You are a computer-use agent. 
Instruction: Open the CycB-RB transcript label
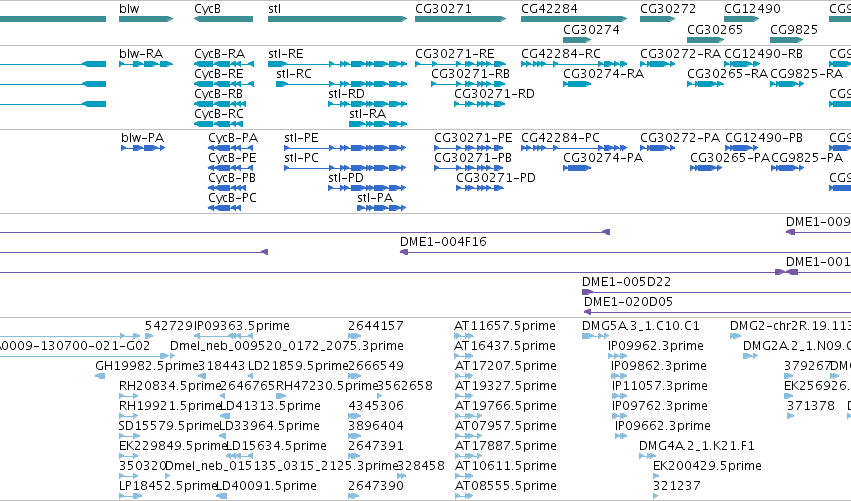219,94
